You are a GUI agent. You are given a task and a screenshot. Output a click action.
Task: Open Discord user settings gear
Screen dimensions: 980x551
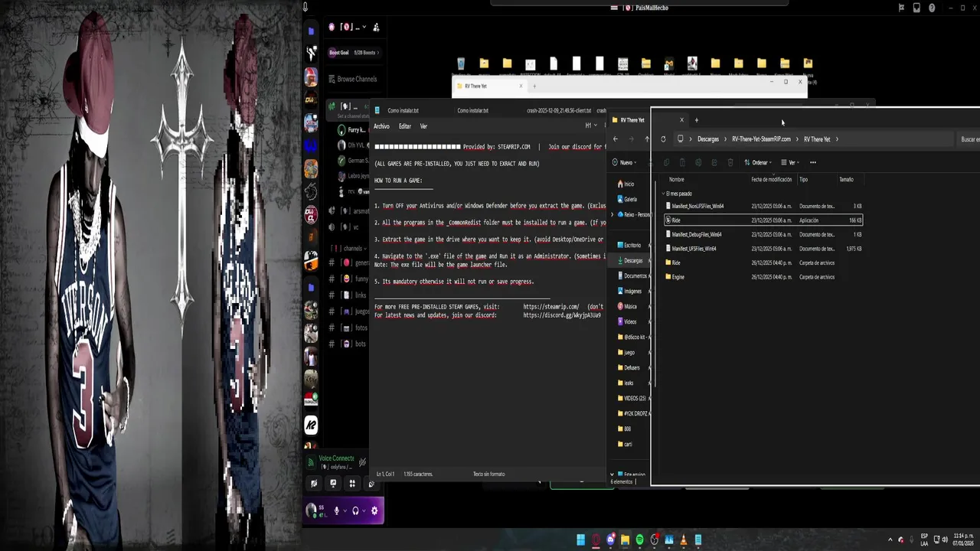[374, 510]
